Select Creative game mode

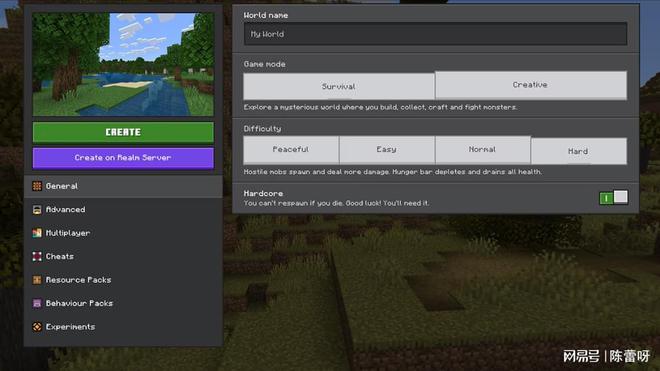point(530,85)
